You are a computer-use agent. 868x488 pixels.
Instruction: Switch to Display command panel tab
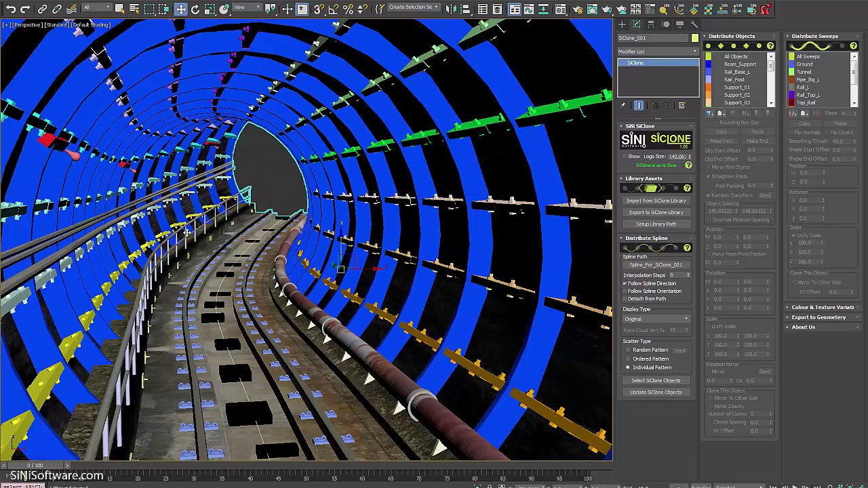pyautogui.click(x=679, y=24)
